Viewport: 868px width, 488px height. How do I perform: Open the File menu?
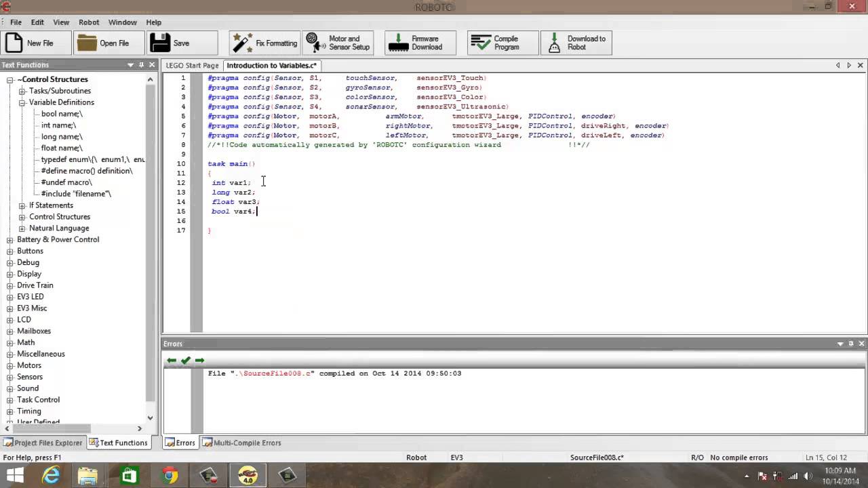click(x=16, y=22)
